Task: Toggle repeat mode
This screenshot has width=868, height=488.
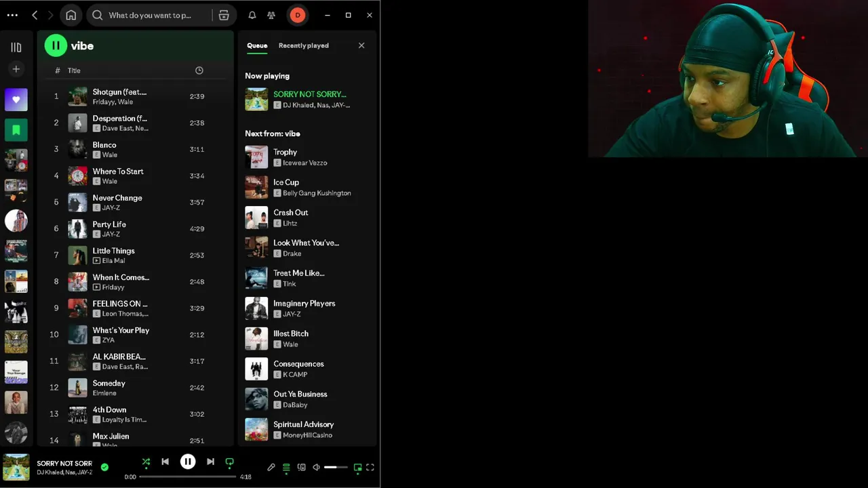Action: click(229, 462)
